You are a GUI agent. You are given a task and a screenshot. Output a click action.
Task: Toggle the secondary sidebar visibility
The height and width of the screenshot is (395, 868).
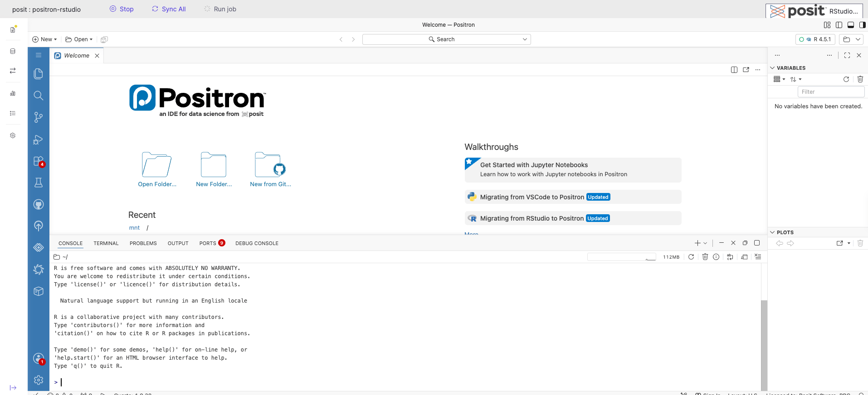point(863,25)
